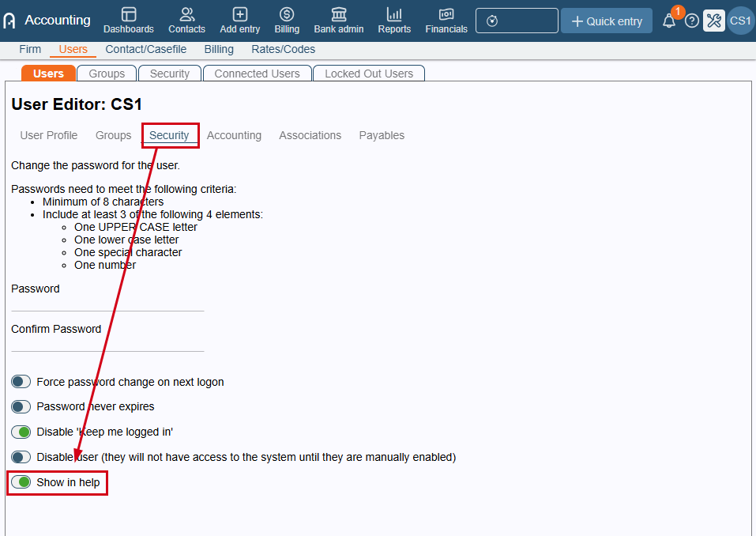Open the CS1 user avatar menu
The height and width of the screenshot is (536, 756).
coord(740,21)
